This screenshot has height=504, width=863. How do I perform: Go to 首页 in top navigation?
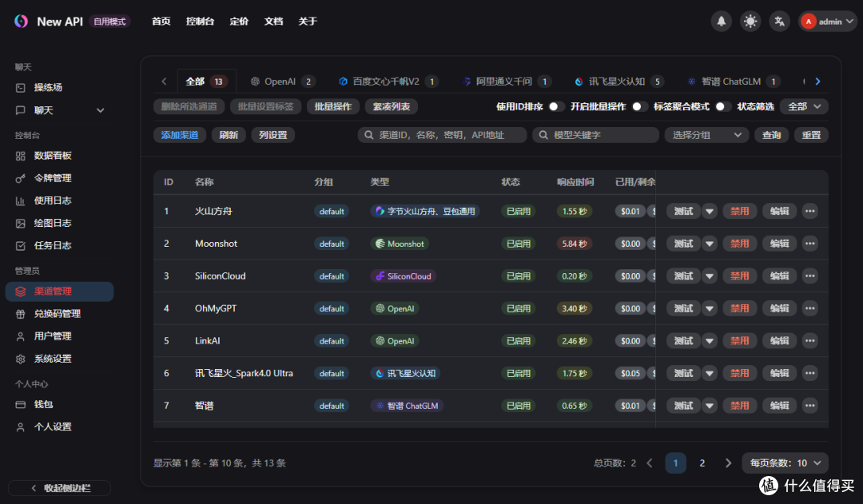[x=161, y=22]
